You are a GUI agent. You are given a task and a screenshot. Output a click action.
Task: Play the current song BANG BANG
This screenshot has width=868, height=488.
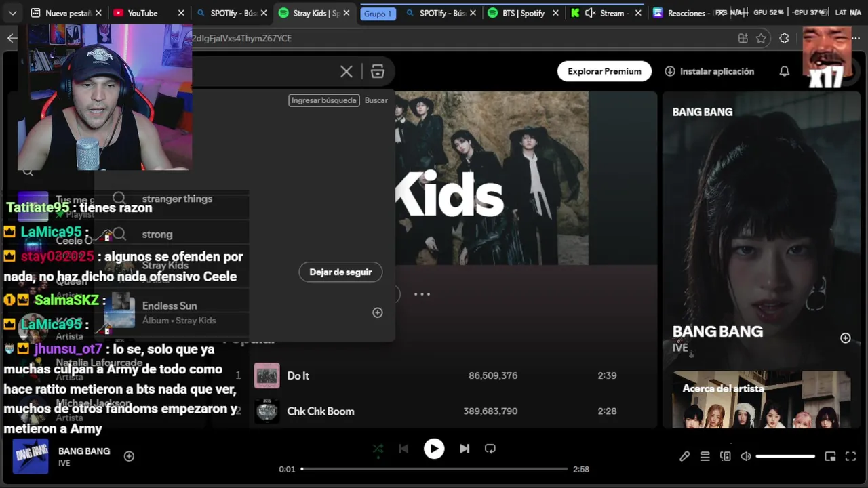point(434,449)
